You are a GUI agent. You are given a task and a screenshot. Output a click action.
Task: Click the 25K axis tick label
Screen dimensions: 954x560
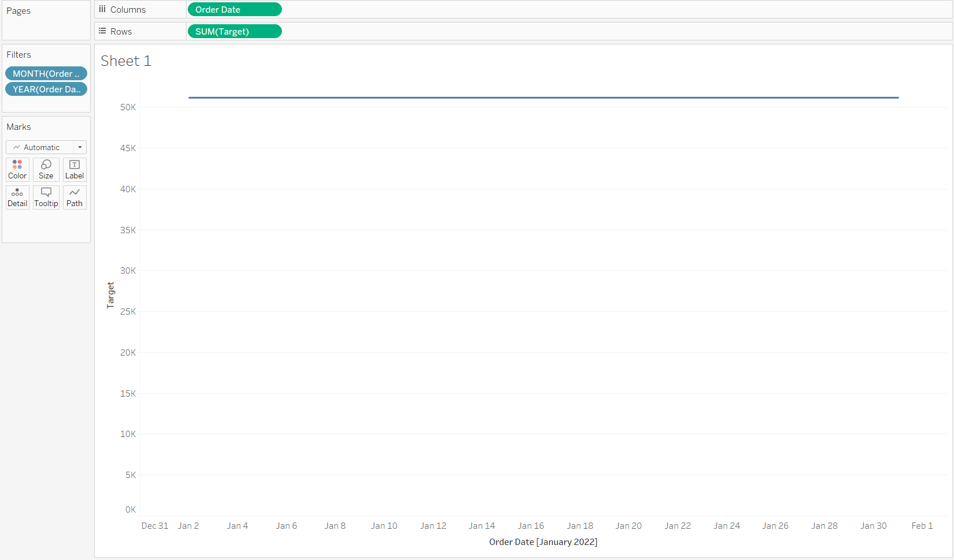pos(128,311)
